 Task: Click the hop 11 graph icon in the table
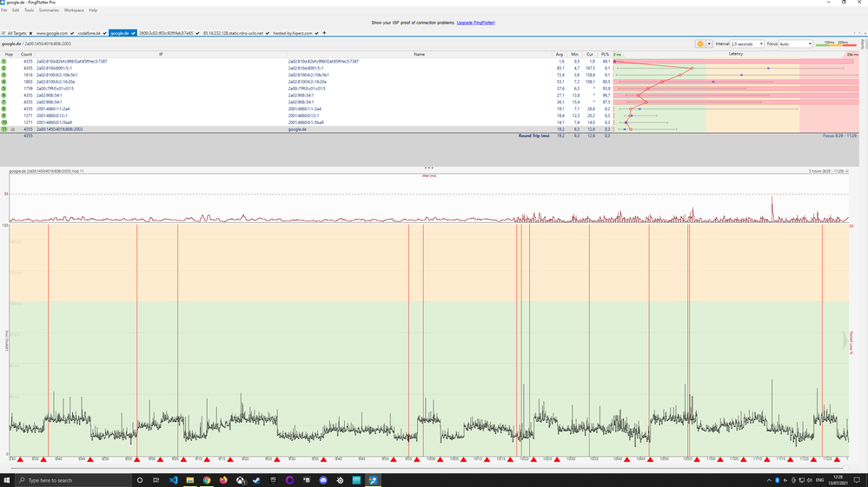13,128
